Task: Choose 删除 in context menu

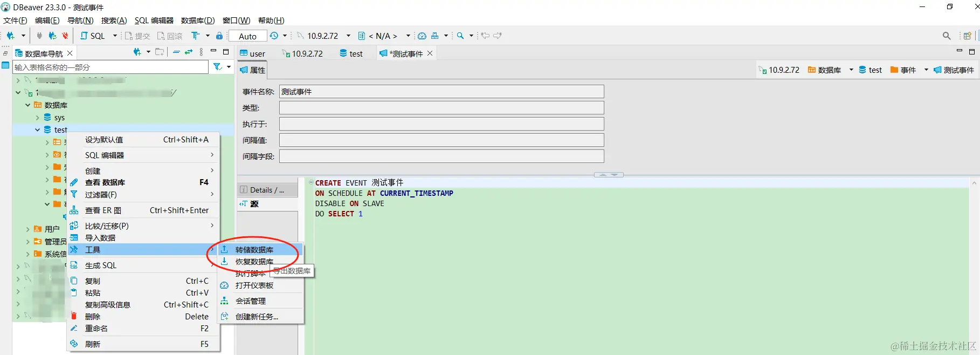Action: 143,317
